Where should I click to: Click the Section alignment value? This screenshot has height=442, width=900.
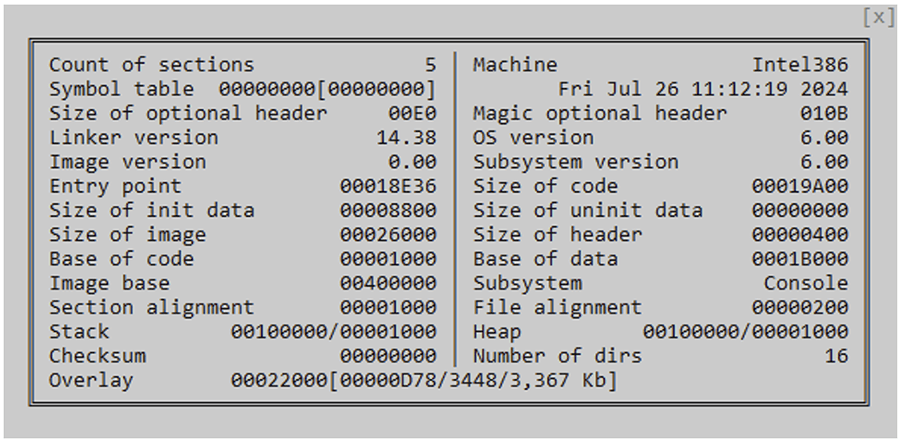(388, 307)
